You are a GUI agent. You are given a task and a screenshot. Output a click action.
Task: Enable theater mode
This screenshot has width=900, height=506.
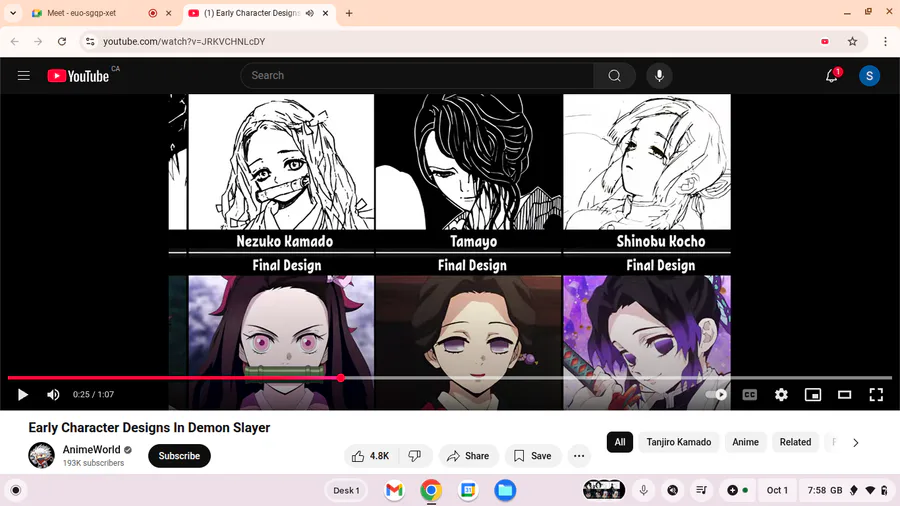click(x=844, y=395)
